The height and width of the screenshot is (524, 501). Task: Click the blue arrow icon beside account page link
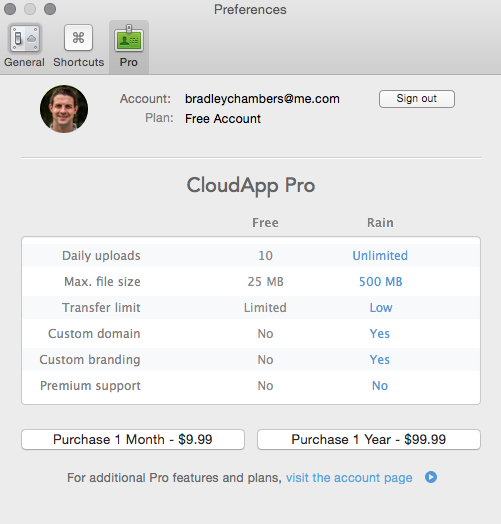click(431, 477)
